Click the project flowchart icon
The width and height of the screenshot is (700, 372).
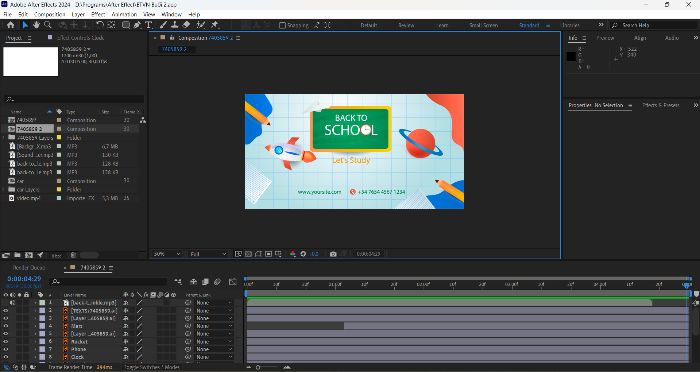coord(142,120)
